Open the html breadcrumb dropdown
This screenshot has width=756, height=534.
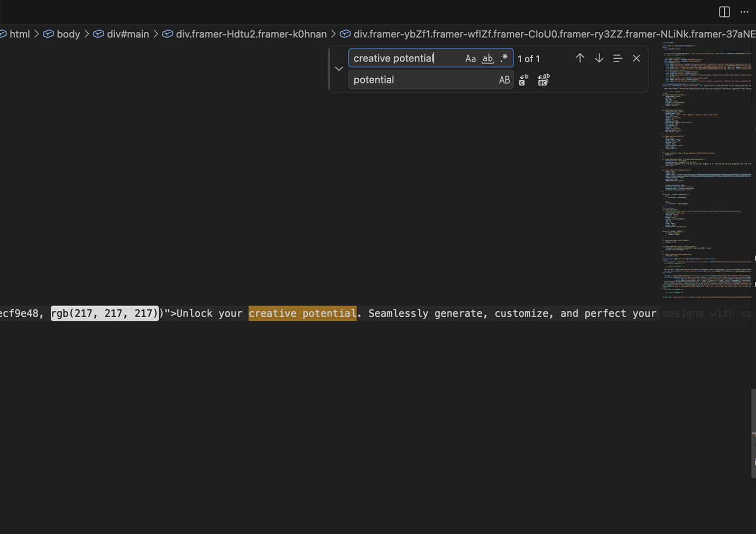(20, 34)
